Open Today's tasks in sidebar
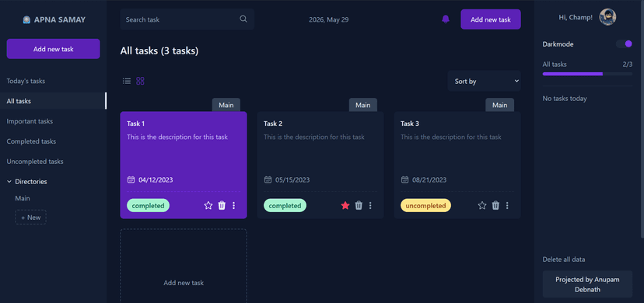 [54, 81]
